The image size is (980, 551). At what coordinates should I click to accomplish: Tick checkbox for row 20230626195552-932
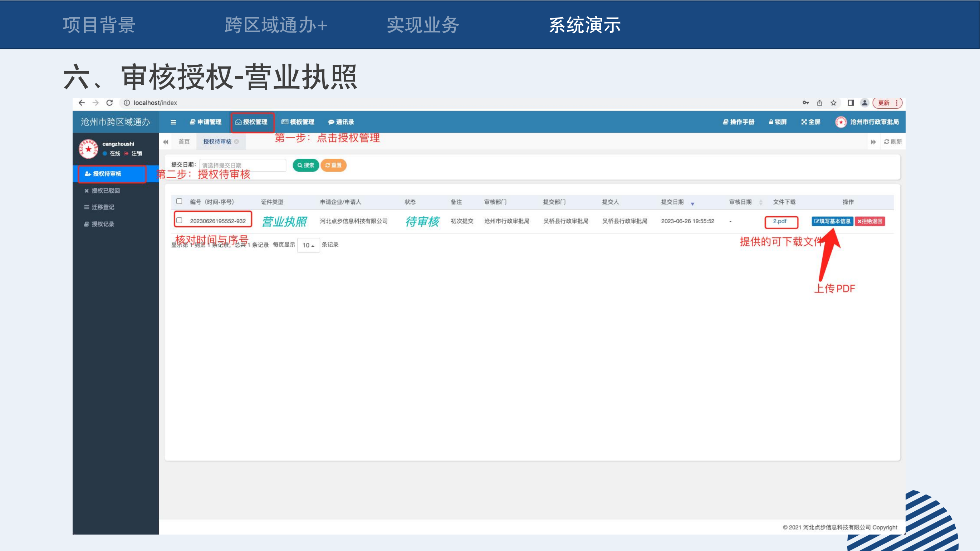coord(179,220)
